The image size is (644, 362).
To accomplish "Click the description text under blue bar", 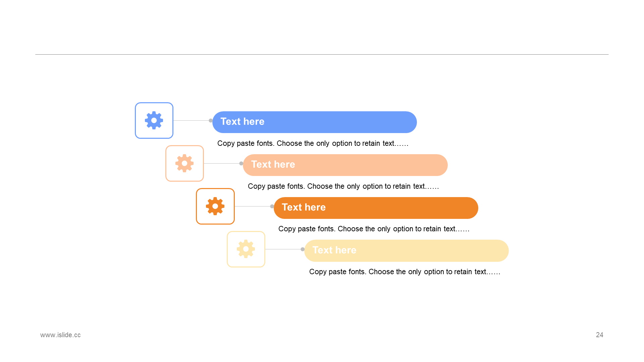I will 313,143.
